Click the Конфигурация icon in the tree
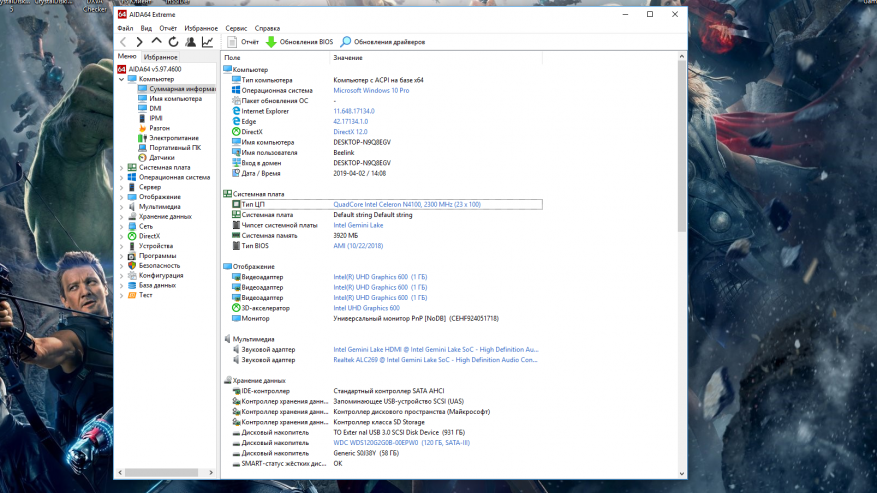The image size is (877, 493). [x=132, y=275]
